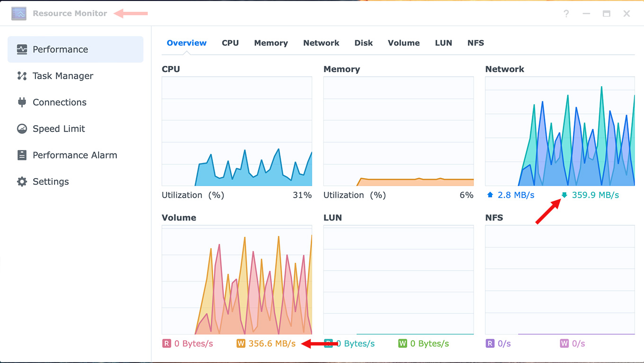Image resolution: width=644 pixels, height=363 pixels.
Task: Click the network upload arrow icon
Action: point(490,195)
